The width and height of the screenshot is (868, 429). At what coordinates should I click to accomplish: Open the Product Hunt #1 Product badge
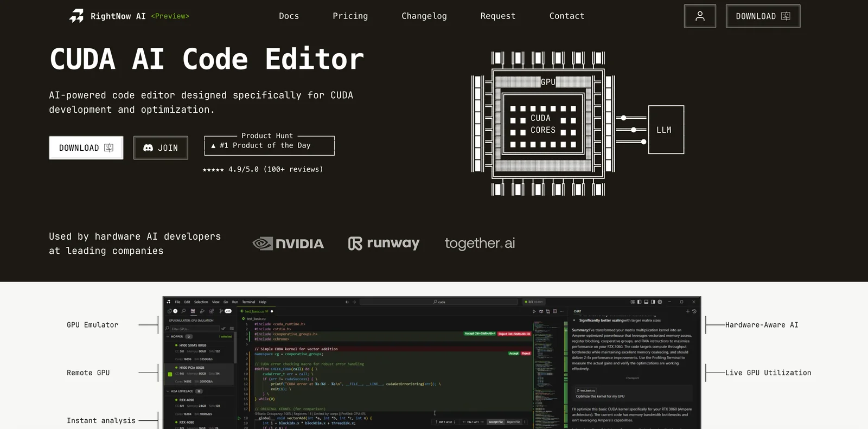coord(269,145)
